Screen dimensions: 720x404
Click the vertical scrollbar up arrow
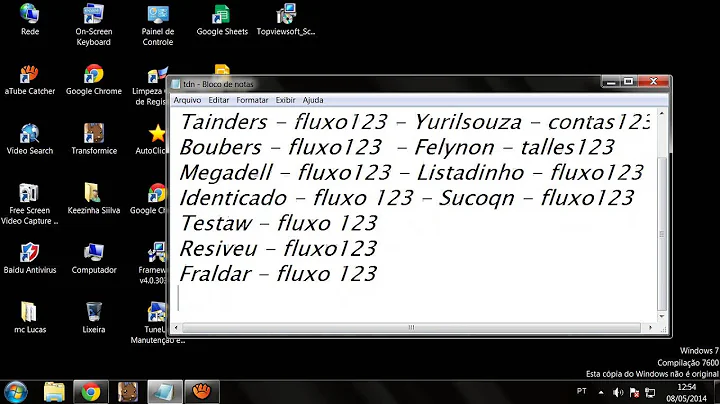662,113
